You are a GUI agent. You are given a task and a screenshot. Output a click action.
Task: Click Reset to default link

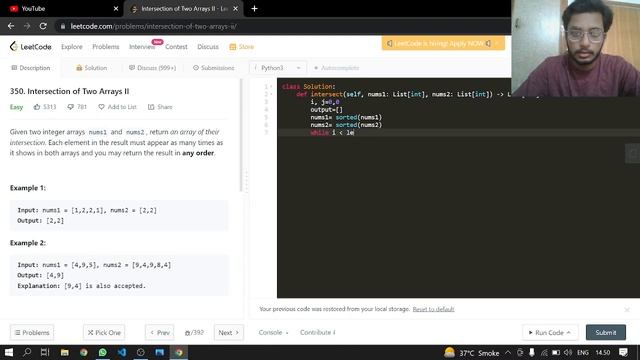pyautogui.click(x=433, y=309)
